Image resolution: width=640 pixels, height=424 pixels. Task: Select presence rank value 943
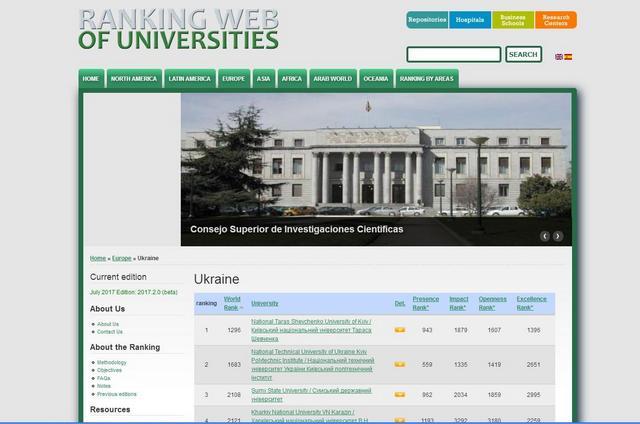pos(427,330)
